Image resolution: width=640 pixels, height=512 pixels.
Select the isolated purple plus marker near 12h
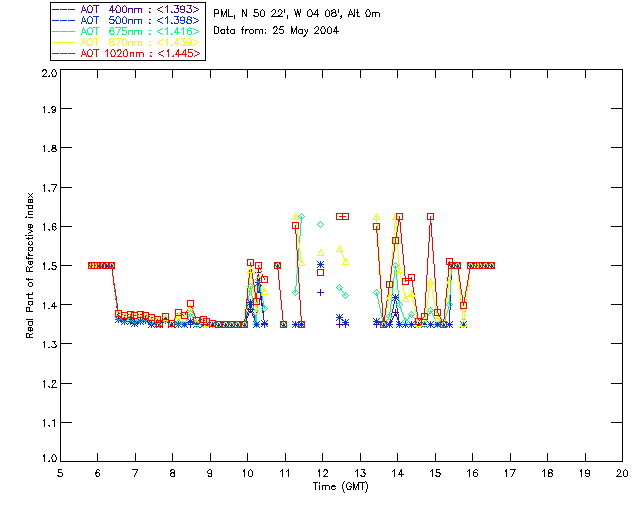click(x=320, y=292)
